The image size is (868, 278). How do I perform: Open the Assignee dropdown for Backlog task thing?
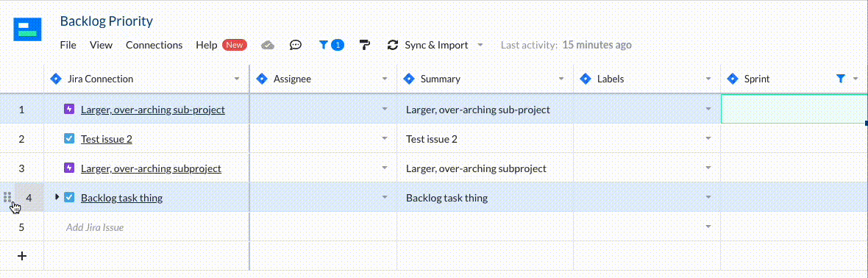385,196
